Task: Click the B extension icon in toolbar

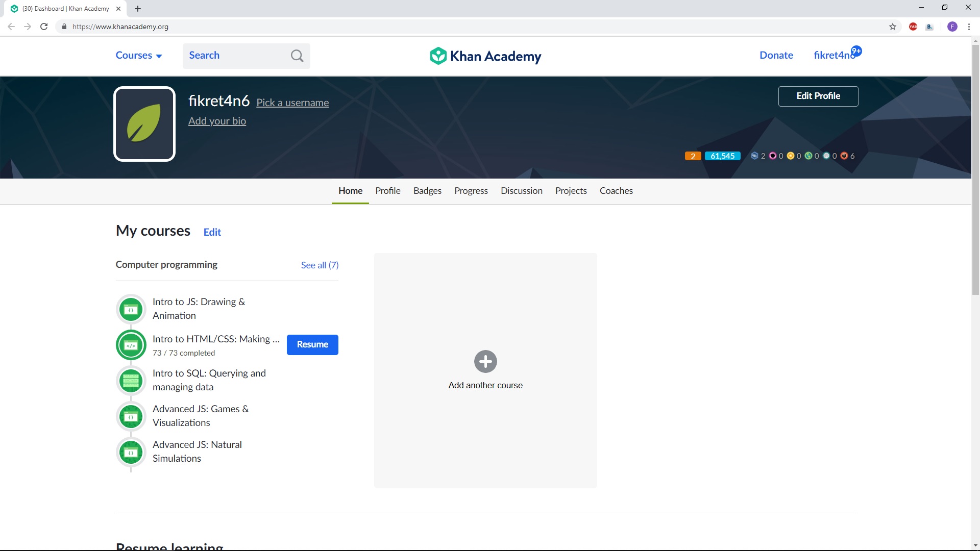Action: (x=929, y=27)
